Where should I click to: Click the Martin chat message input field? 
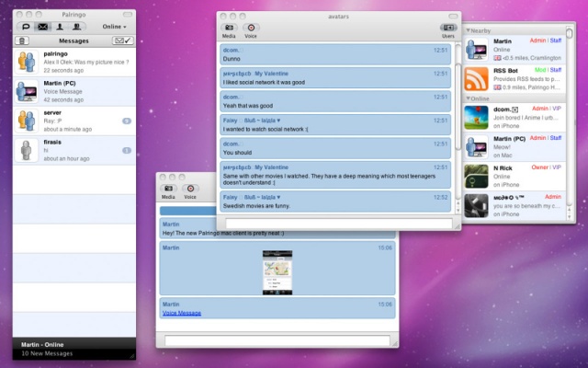[277, 341]
